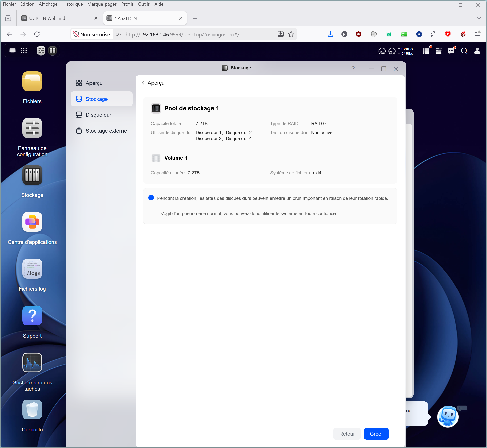Show network speed indicator details

[405, 51]
